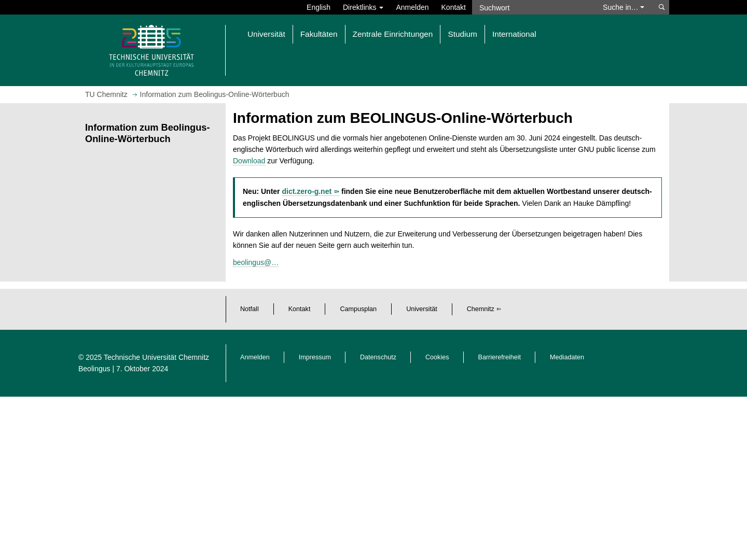Open Kontakt in the top bar

[x=453, y=7]
